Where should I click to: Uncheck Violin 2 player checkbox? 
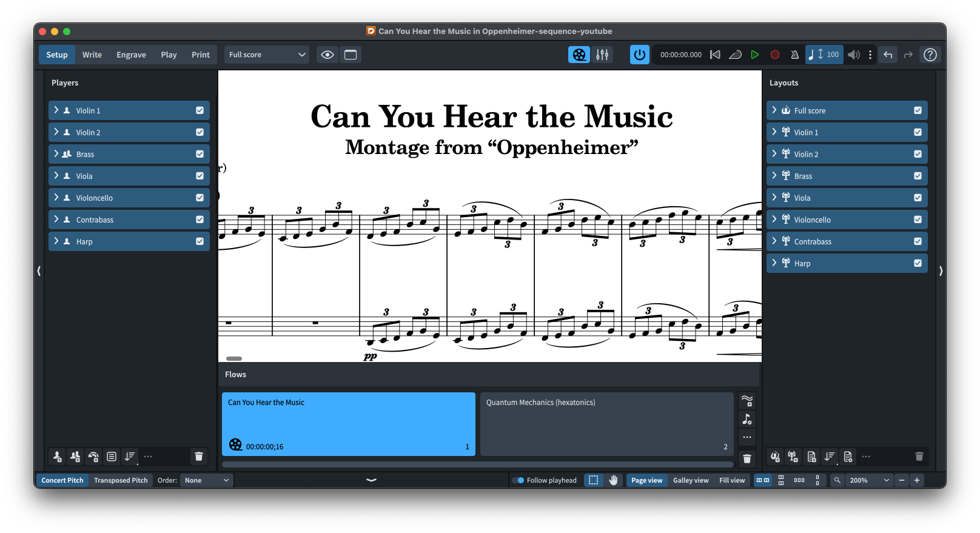pos(200,132)
